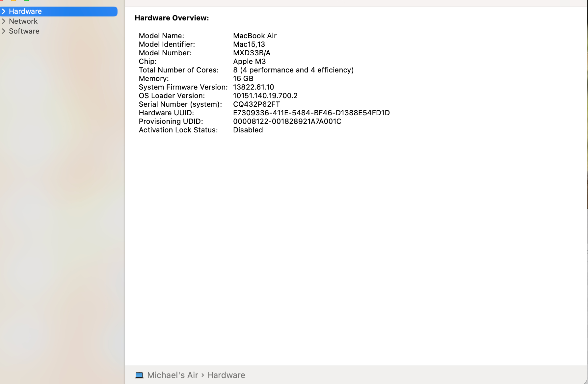This screenshot has height=384, width=588.
Task: Click the Hardware segment in path bar
Action: (226, 375)
